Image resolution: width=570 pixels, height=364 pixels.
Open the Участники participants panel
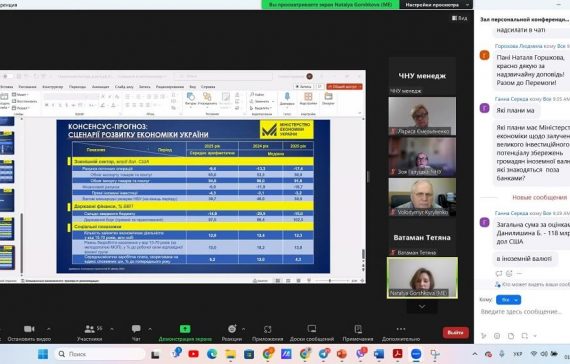point(89,329)
